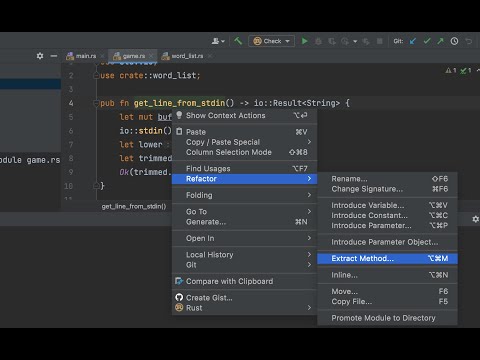Expand the Go To submenu

click(x=244, y=212)
